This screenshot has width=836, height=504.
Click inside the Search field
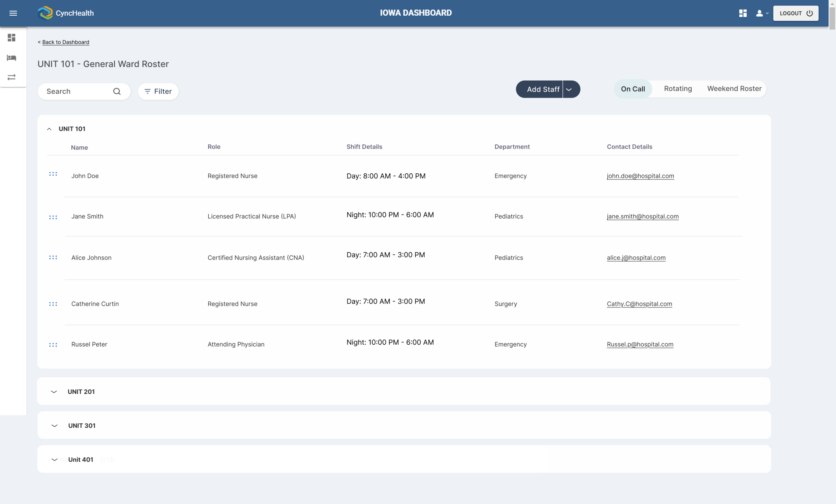[76, 91]
